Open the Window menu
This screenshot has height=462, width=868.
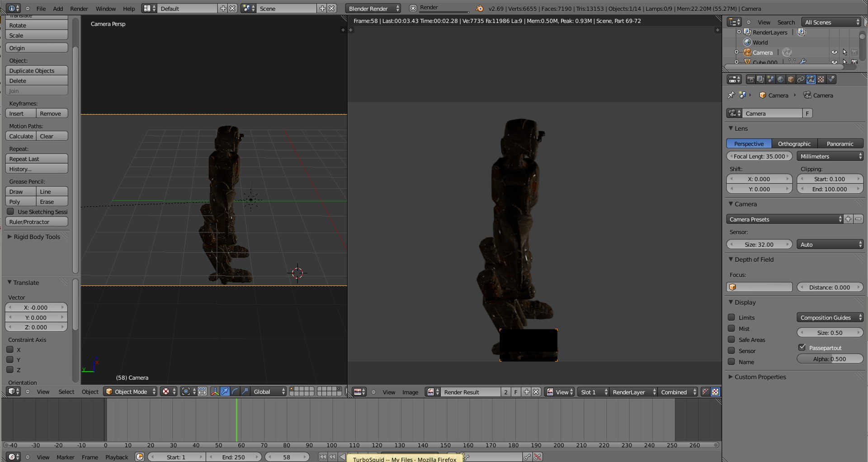coord(106,9)
